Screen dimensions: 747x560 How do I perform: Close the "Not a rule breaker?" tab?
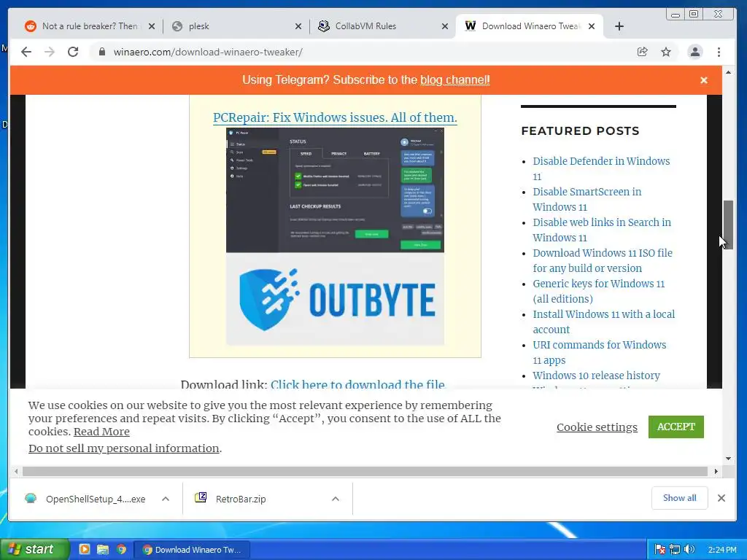pyautogui.click(x=152, y=26)
